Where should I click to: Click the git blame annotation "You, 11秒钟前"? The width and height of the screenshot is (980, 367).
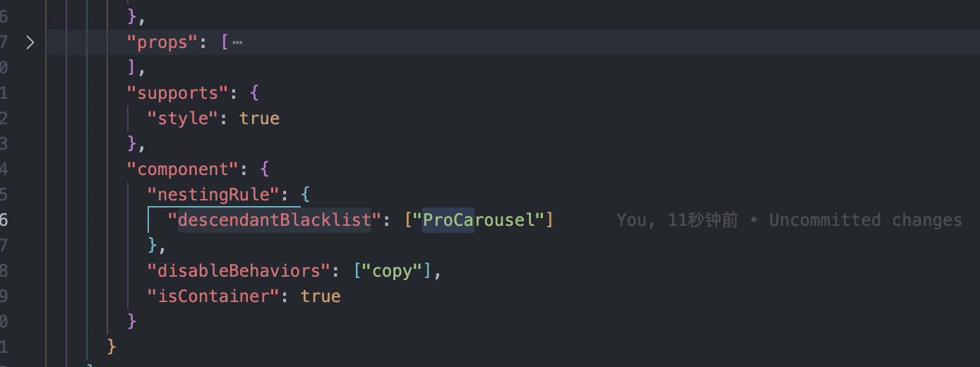point(677,220)
